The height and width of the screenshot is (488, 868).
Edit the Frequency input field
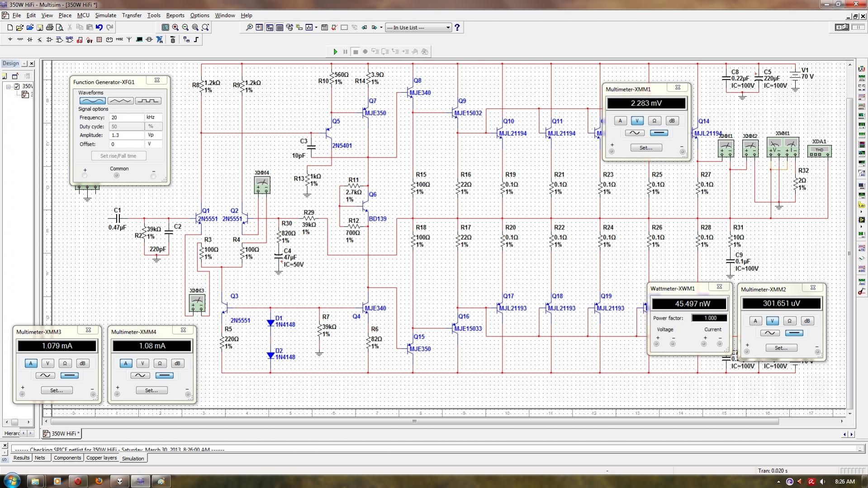(x=127, y=117)
